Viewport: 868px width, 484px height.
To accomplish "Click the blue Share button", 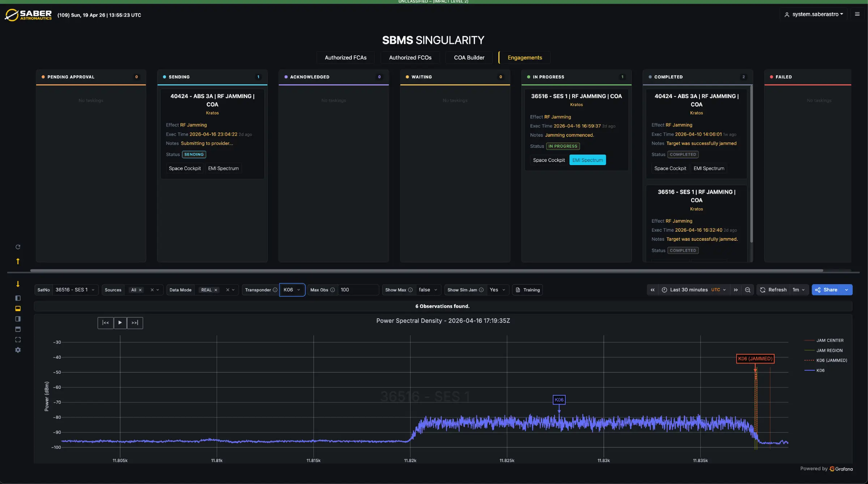I will click(x=827, y=290).
